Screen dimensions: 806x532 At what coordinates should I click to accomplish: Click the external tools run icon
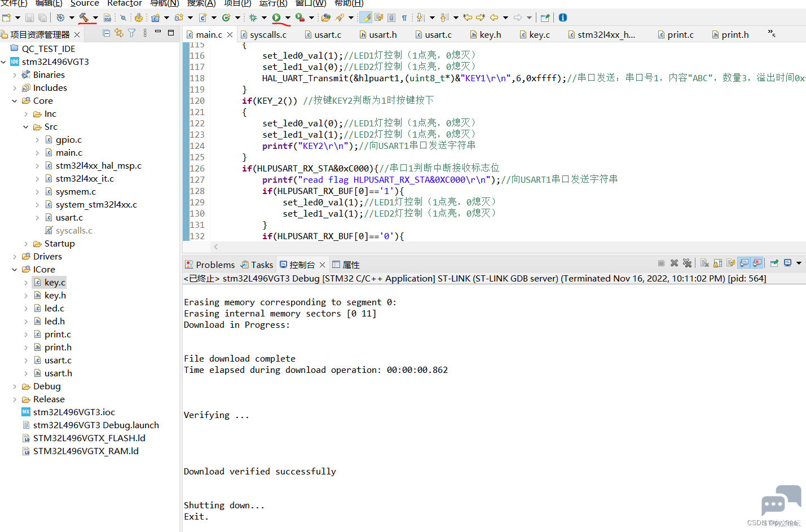(x=300, y=17)
